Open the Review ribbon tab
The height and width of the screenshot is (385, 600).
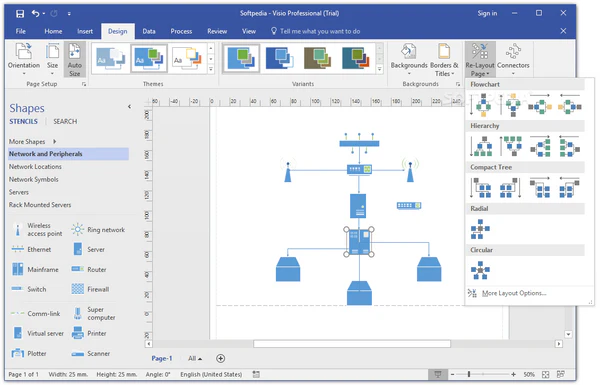pyautogui.click(x=217, y=31)
